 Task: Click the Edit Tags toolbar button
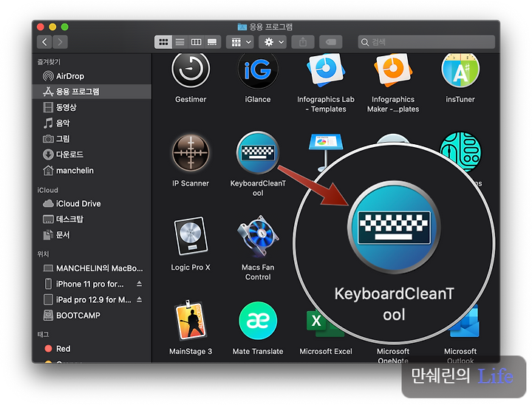click(x=331, y=42)
